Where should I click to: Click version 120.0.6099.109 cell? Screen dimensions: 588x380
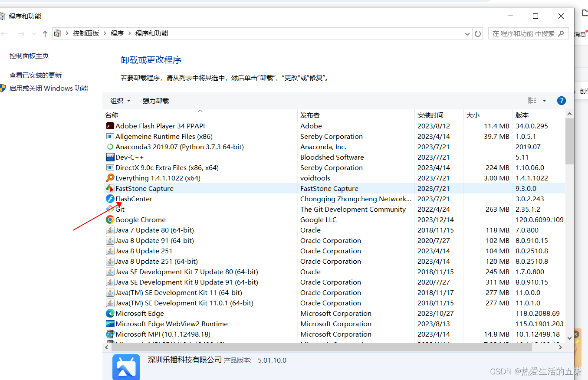coord(539,219)
